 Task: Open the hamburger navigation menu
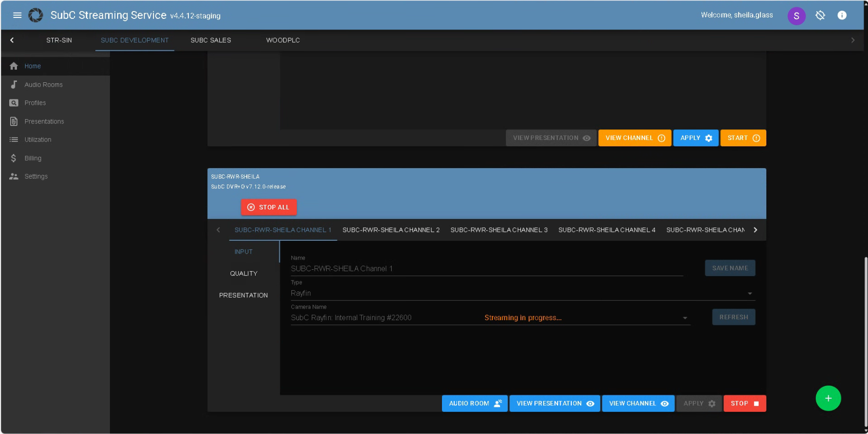17,15
